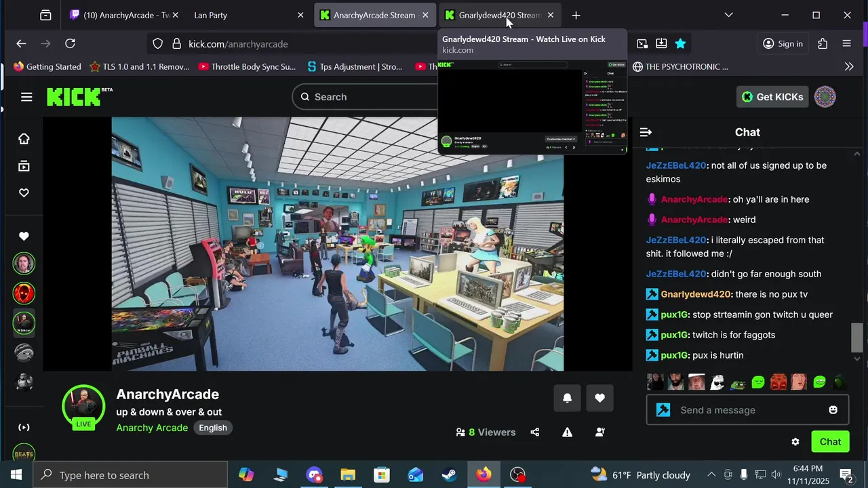Open Browse icon in the Kick sidebar

(24, 166)
